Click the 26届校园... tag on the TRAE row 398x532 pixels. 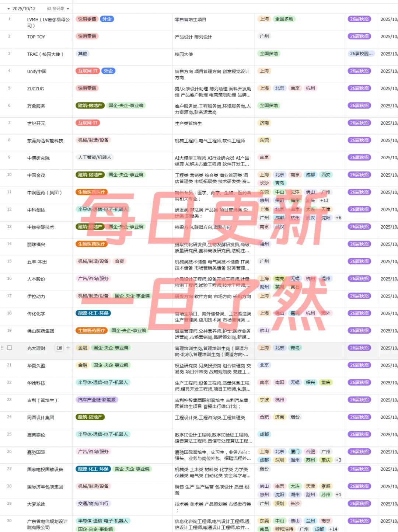coord(361,53)
